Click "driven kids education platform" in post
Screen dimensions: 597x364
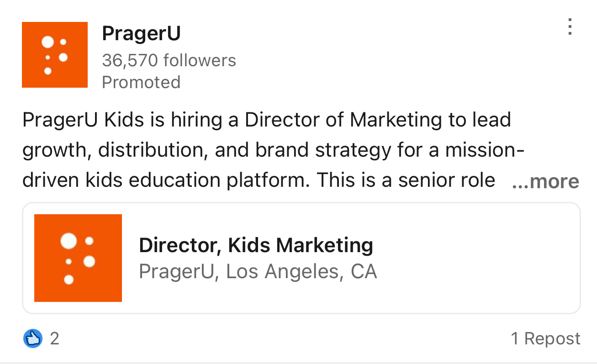tap(166, 180)
